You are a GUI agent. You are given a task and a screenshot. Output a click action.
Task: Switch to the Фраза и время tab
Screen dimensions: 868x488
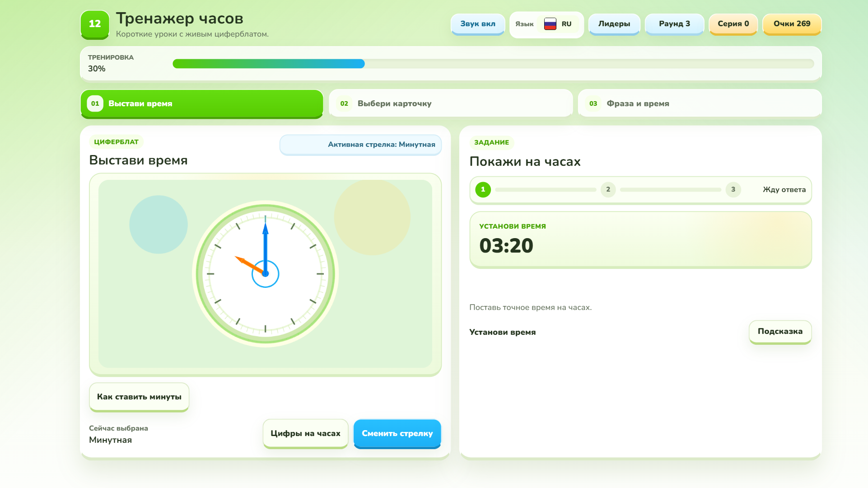(700, 103)
